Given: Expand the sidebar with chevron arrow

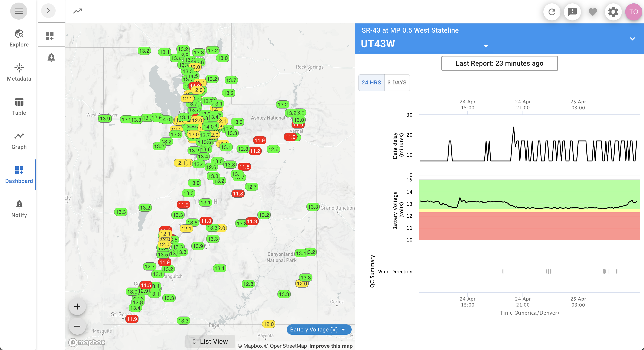Looking at the screenshot, I should (x=48, y=11).
